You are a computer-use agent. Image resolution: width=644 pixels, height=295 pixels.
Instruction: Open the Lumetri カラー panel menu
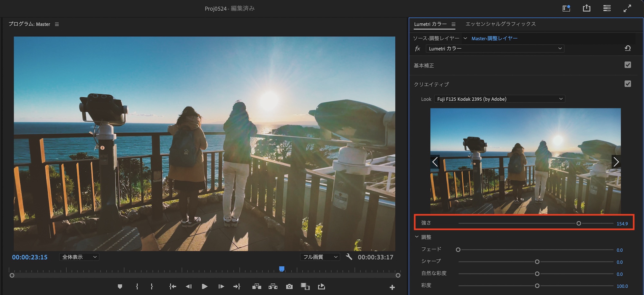click(453, 24)
